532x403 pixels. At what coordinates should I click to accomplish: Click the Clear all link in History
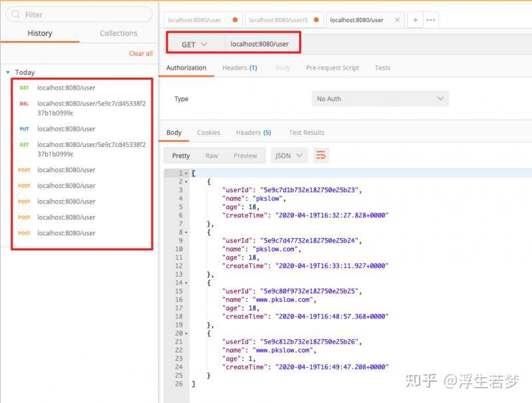(140, 53)
